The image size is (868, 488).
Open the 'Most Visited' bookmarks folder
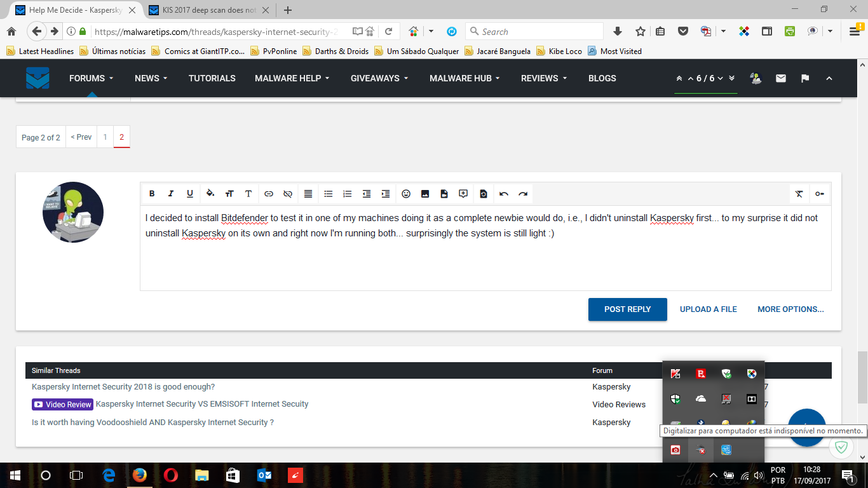pos(614,51)
